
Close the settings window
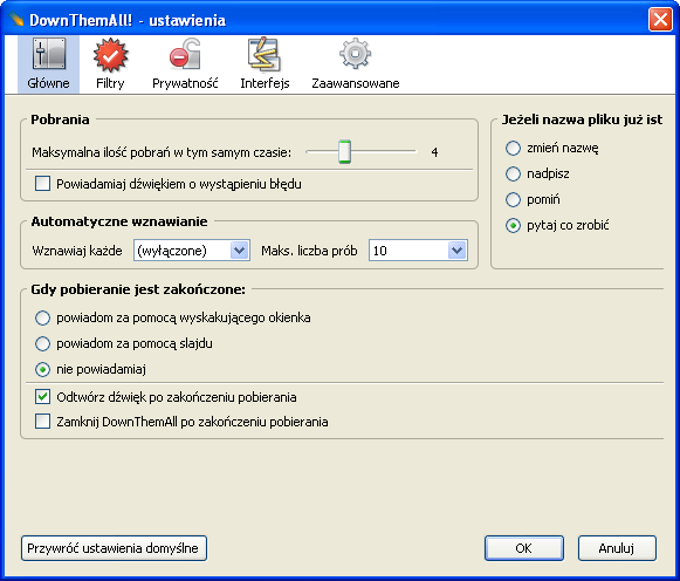660,20
